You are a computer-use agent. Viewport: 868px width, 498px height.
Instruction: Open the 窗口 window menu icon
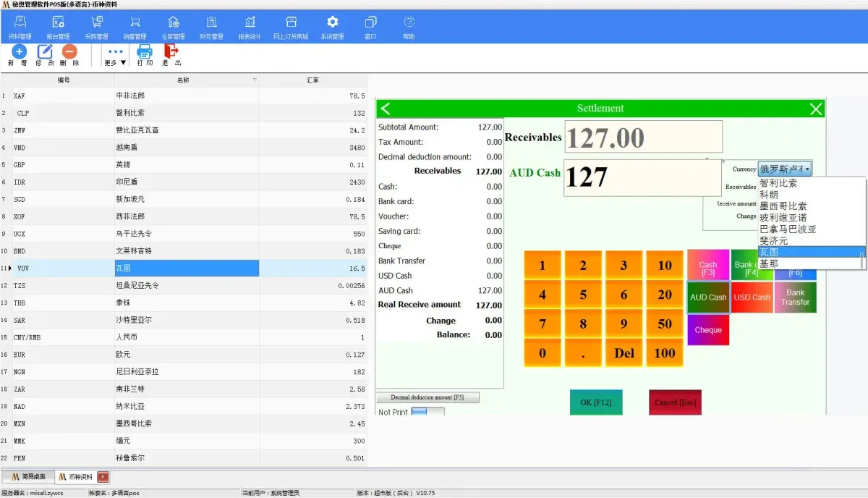(370, 27)
